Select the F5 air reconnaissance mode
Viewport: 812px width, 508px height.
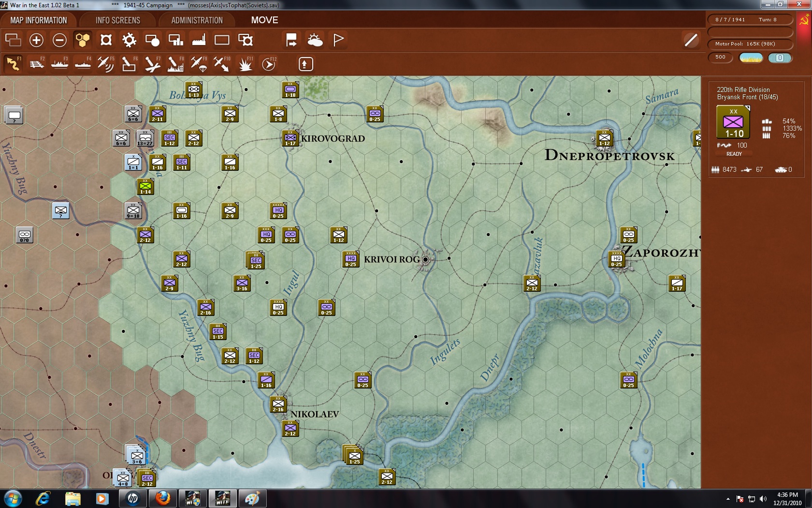106,63
